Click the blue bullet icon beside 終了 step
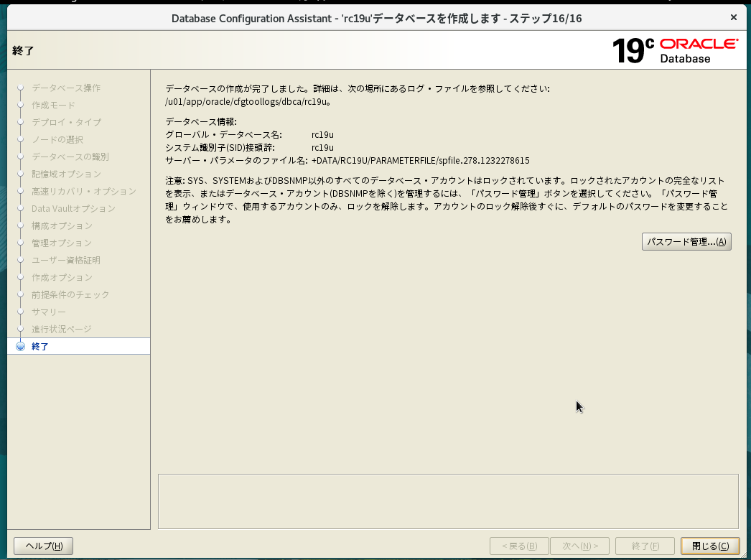Viewport: 751px width, 560px height. (x=20, y=346)
